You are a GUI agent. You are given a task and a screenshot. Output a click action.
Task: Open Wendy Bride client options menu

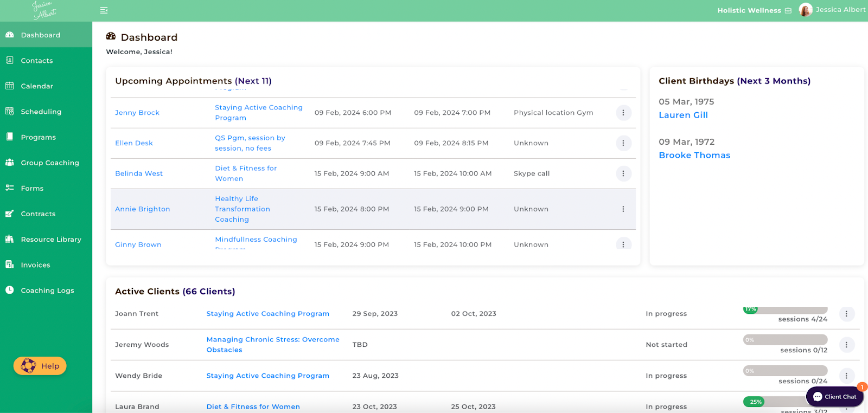click(x=846, y=376)
